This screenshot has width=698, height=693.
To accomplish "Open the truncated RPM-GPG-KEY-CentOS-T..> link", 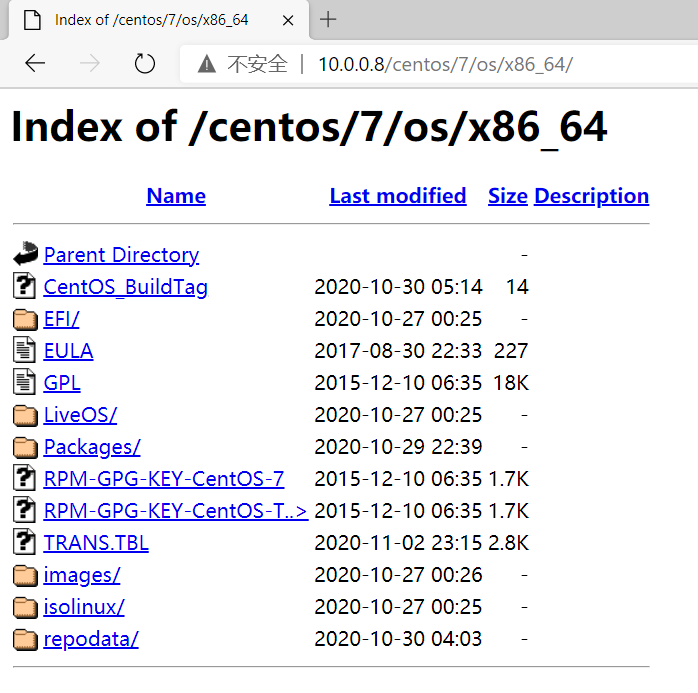I will coord(176,511).
